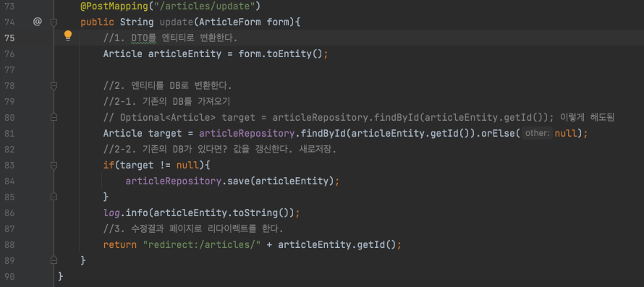The image size is (644, 287).
Task: Click the target variable declaration on line 81
Action: (x=165, y=134)
